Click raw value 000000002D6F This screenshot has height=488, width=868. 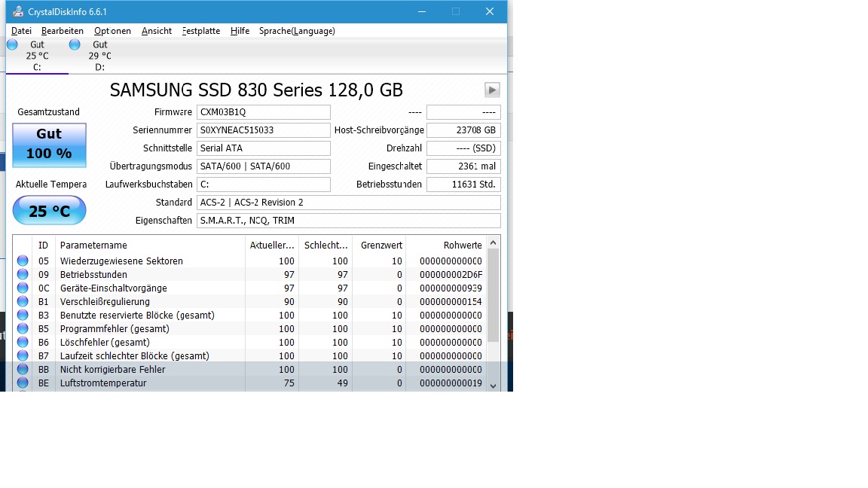(451, 274)
